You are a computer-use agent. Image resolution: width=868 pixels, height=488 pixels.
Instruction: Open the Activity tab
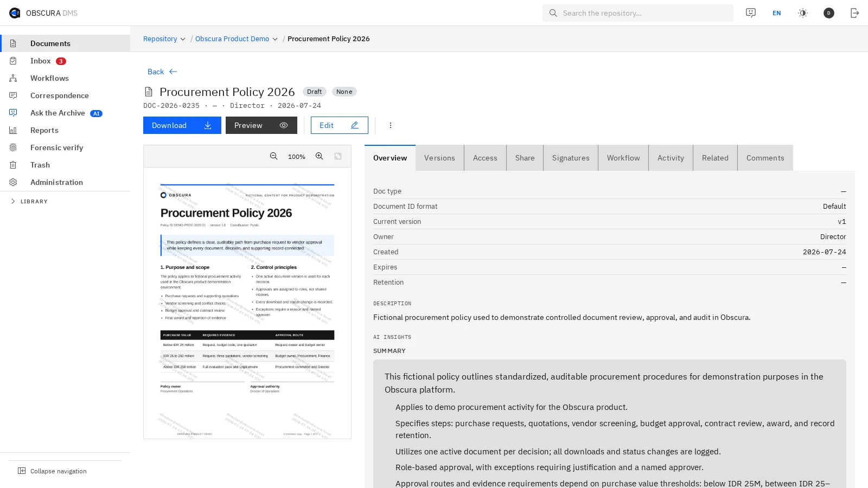pos(671,158)
